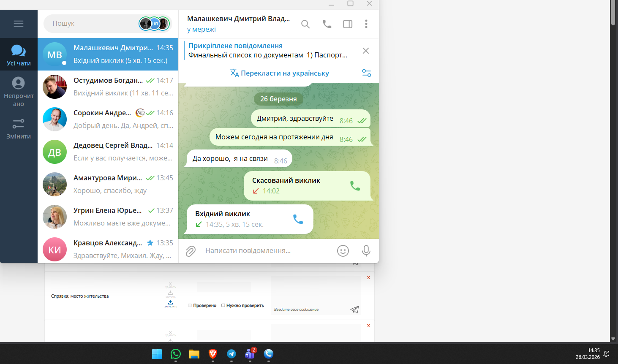
Task: Click Перекласти на українську translate button
Action: tap(279, 73)
